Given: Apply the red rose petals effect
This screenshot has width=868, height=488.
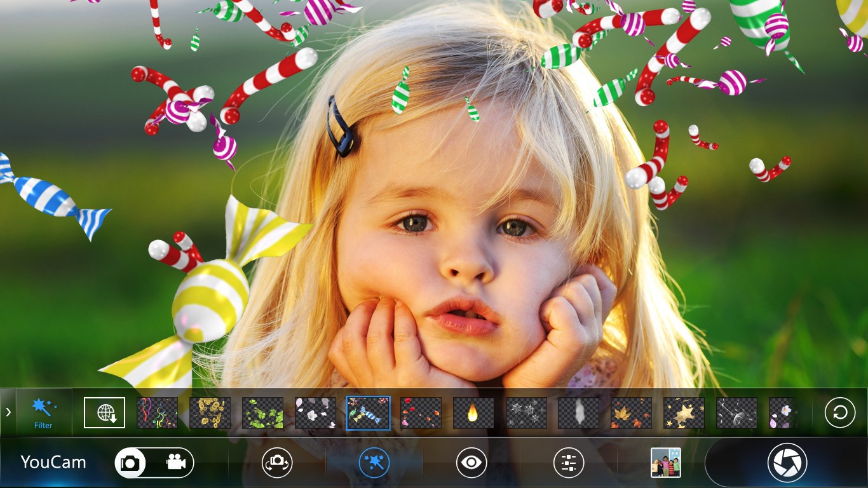Looking at the screenshot, I should pos(421,413).
